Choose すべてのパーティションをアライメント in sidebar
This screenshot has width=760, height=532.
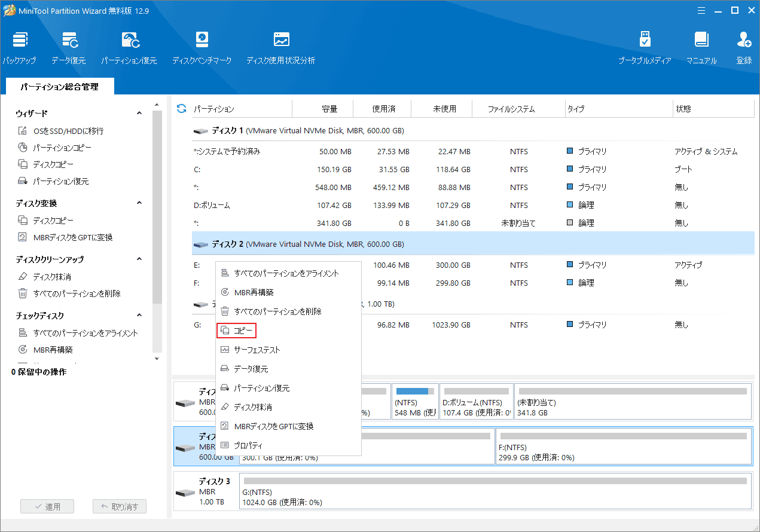click(x=78, y=333)
